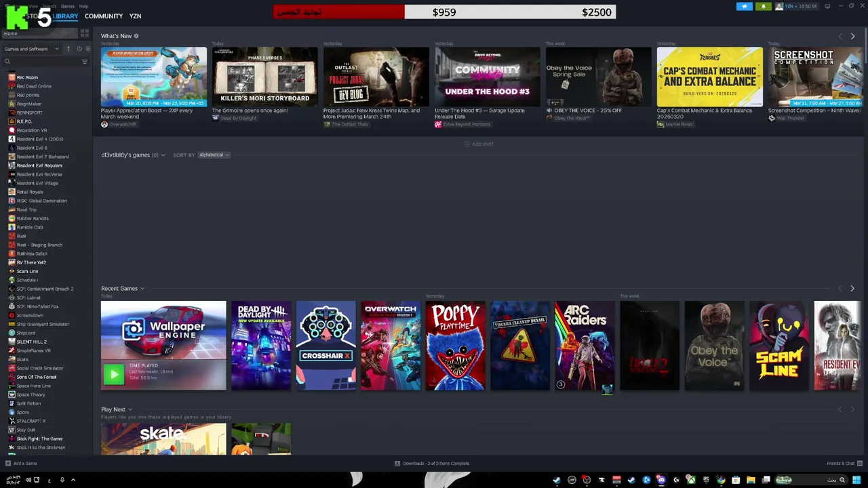Open Overwatch publisher link under news

click(119, 125)
